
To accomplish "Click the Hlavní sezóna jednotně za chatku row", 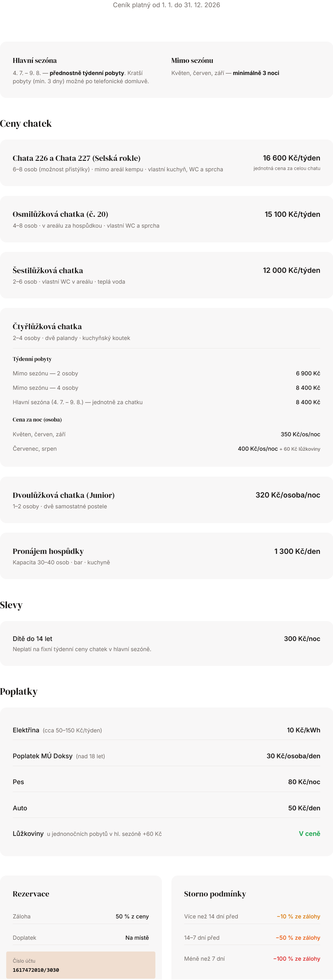I will click(x=166, y=402).
